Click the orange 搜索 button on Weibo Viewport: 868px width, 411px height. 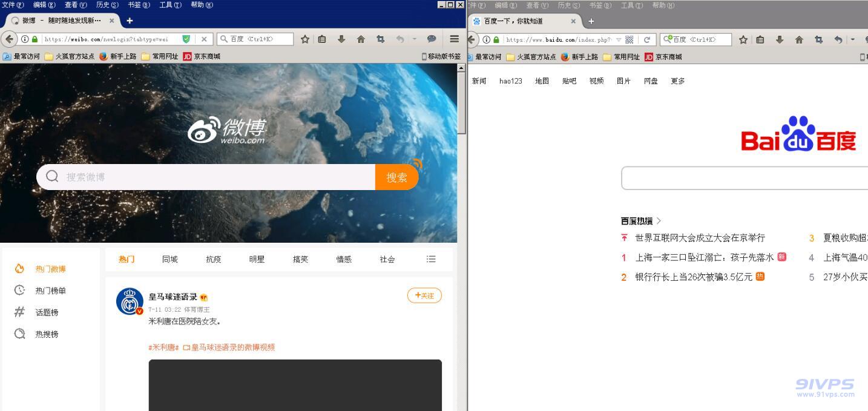tap(397, 177)
